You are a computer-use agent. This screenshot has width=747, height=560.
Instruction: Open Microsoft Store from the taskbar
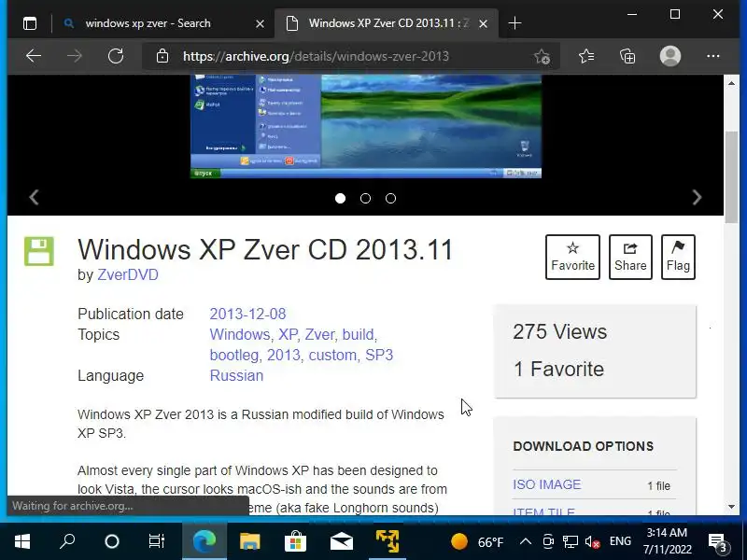pos(295,541)
